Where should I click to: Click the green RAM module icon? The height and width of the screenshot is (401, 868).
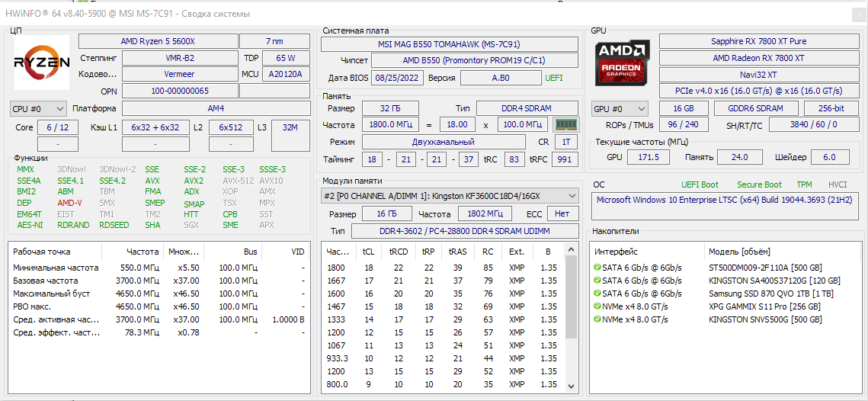click(565, 124)
